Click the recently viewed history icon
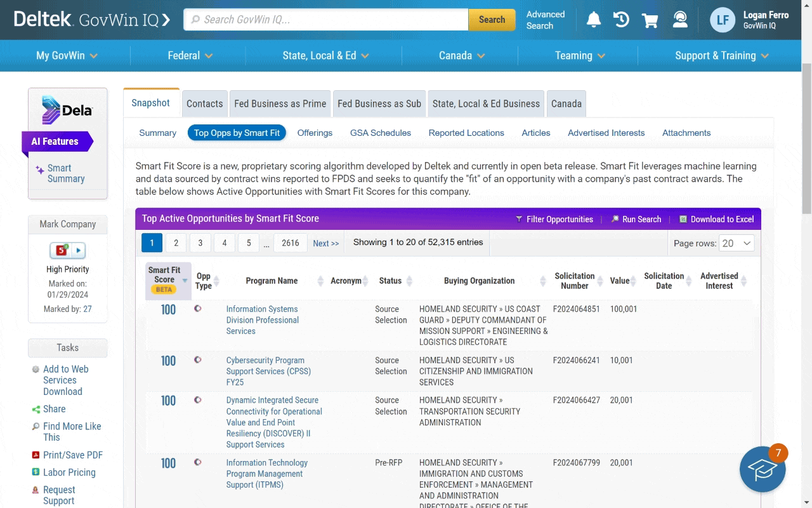This screenshot has height=508, width=812. (621, 20)
